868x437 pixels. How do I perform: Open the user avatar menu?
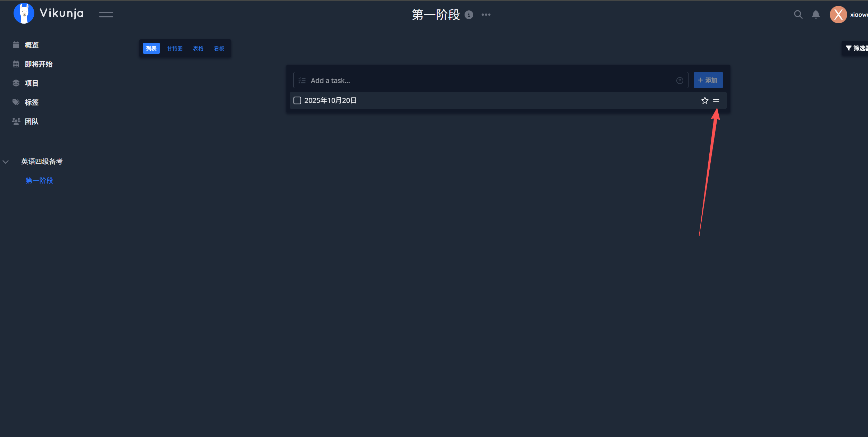pyautogui.click(x=838, y=15)
